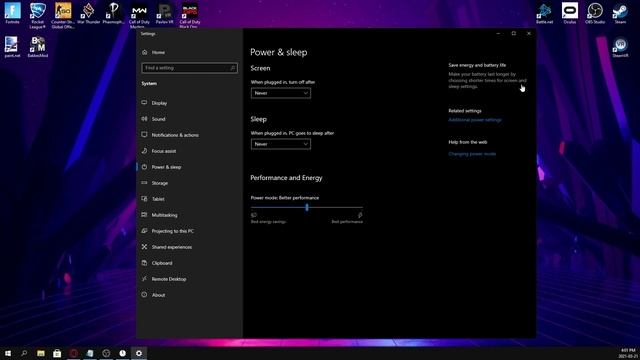The image size is (640, 360).
Task: Open Microsoft Store from the taskbar
Action: [x=57, y=353]
